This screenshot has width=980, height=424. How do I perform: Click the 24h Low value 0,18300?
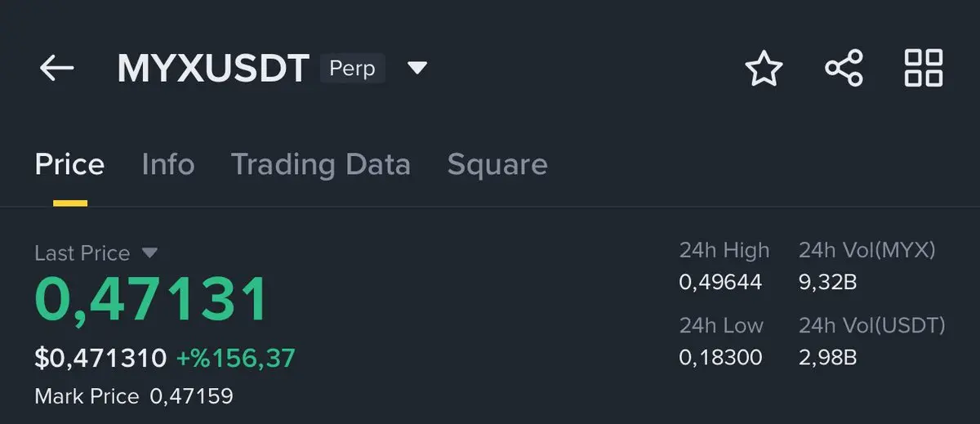720,357
